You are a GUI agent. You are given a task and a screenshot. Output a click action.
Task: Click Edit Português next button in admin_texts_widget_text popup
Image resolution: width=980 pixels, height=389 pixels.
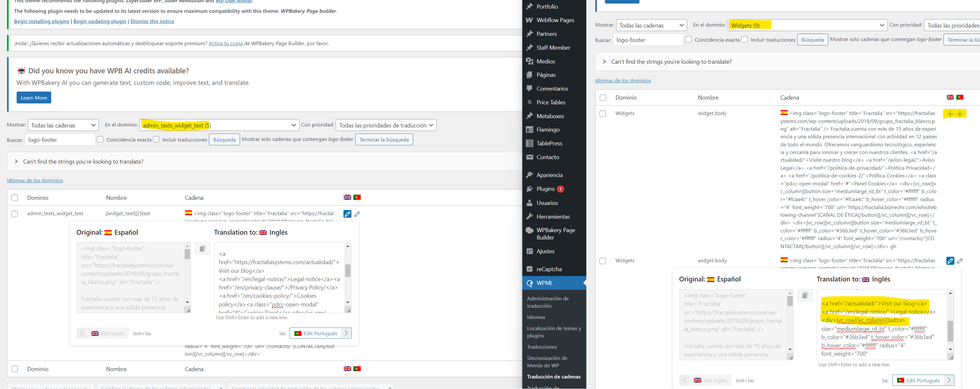point(320,333)
